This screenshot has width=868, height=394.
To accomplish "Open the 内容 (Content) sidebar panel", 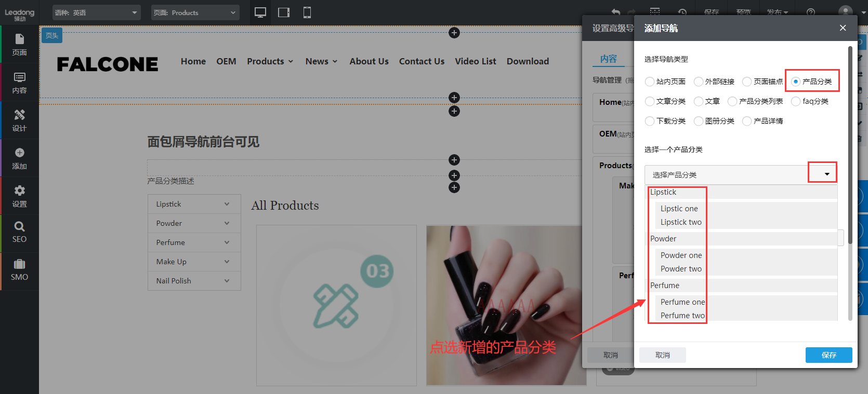I will (19, 83).
